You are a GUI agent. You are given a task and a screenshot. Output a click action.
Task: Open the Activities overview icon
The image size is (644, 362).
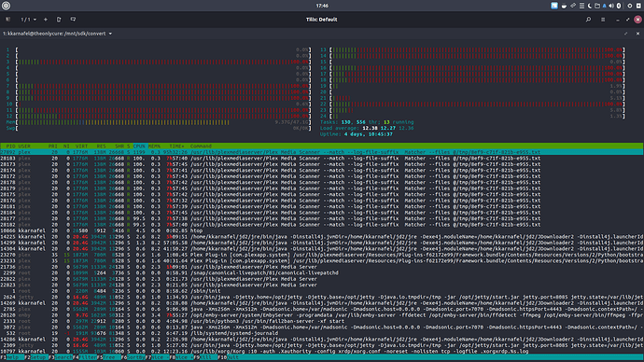coord(7,6)
